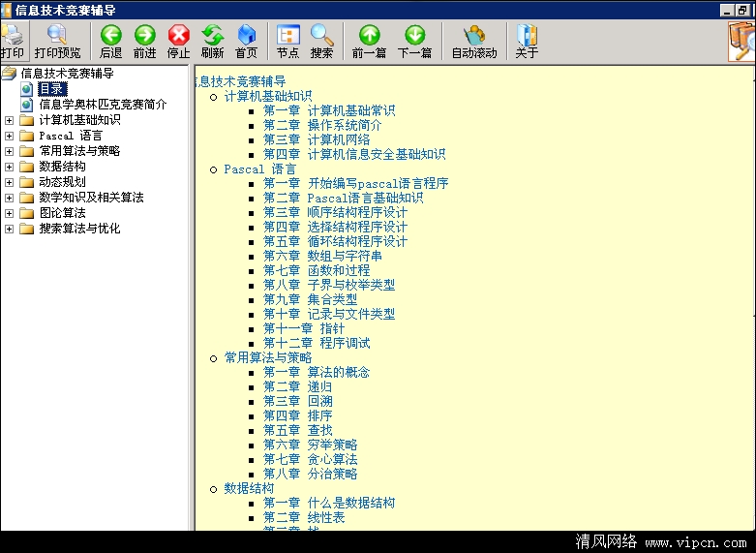Select 信息学奥林匹克竞赛简介 in the tree

(x=103, y=105)
